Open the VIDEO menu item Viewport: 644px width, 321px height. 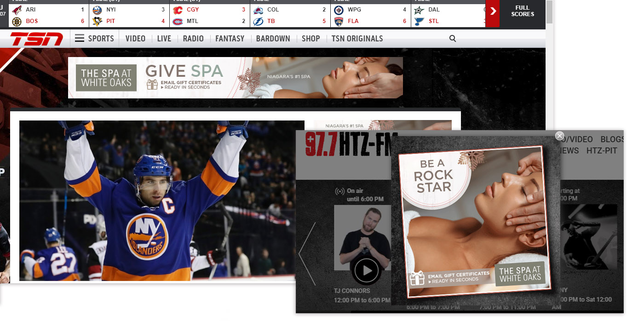tap(135, 39)
